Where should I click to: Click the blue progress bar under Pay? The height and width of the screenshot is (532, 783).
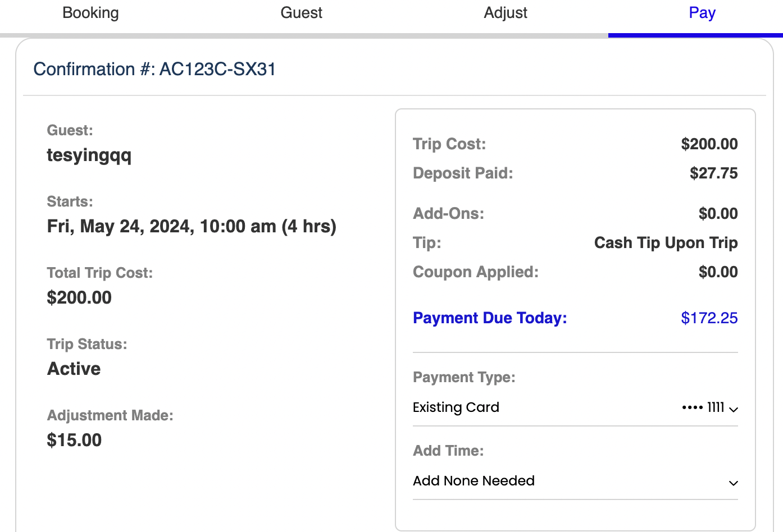pos(695,35)
